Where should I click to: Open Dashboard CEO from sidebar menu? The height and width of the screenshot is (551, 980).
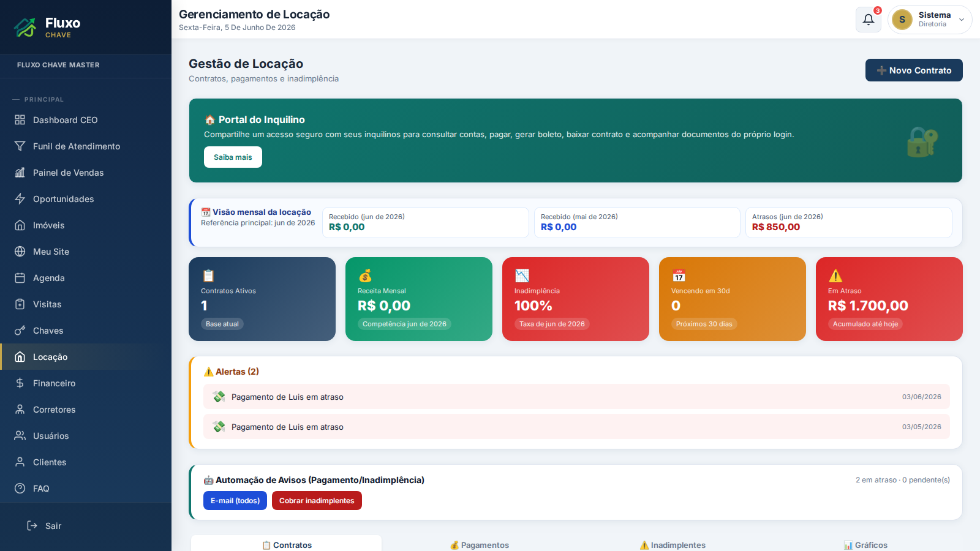pyautogui.click(x=86, y=120)
